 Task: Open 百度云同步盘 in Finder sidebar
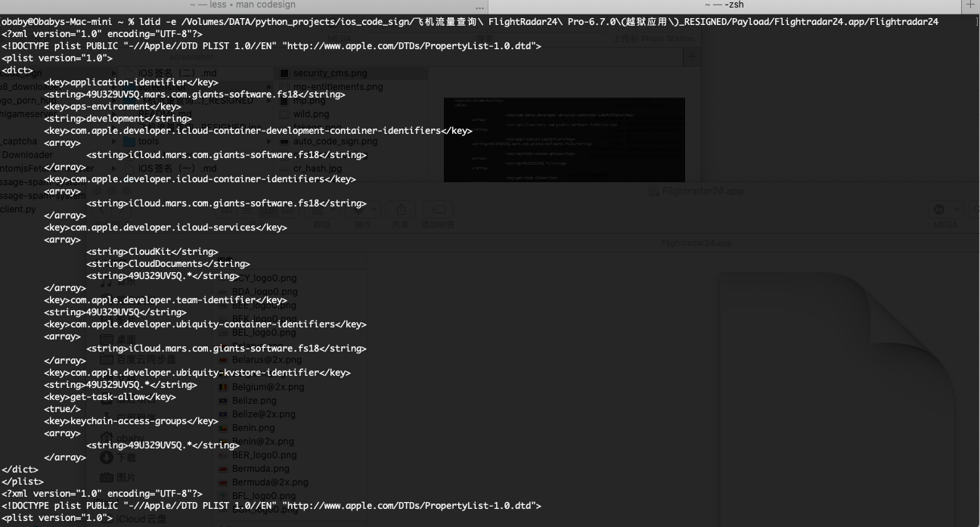click(138, 360)
